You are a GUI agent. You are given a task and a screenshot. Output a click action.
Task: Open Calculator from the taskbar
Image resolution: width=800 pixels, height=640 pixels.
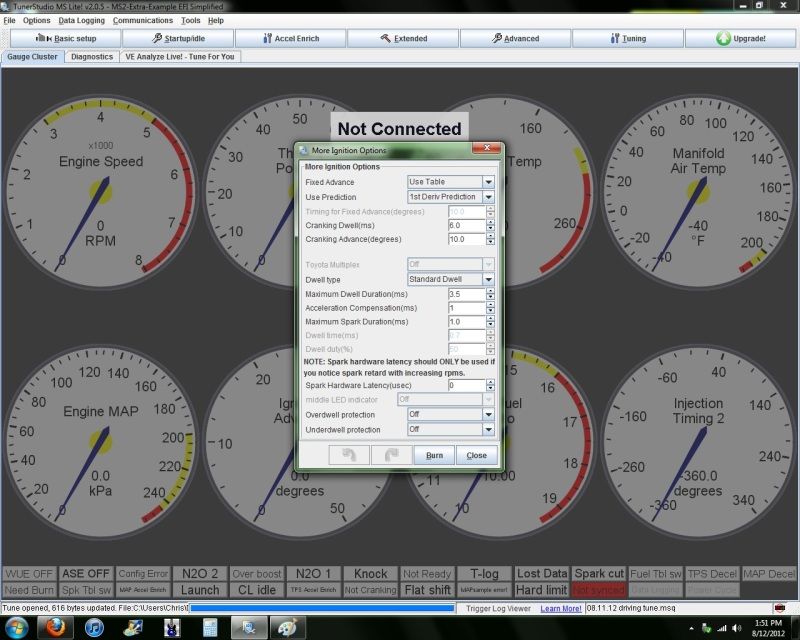(x=210, y=628)
